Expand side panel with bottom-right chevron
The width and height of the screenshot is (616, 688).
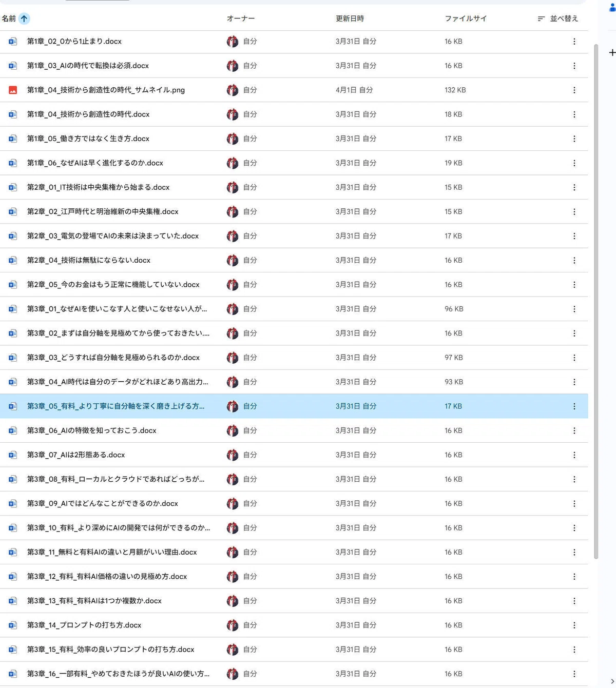612,681
